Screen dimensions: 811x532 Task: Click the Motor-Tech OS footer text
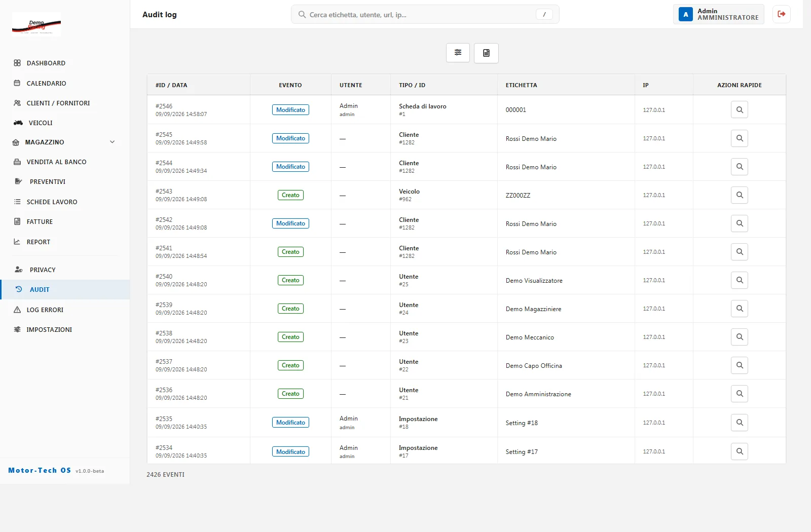40,470
